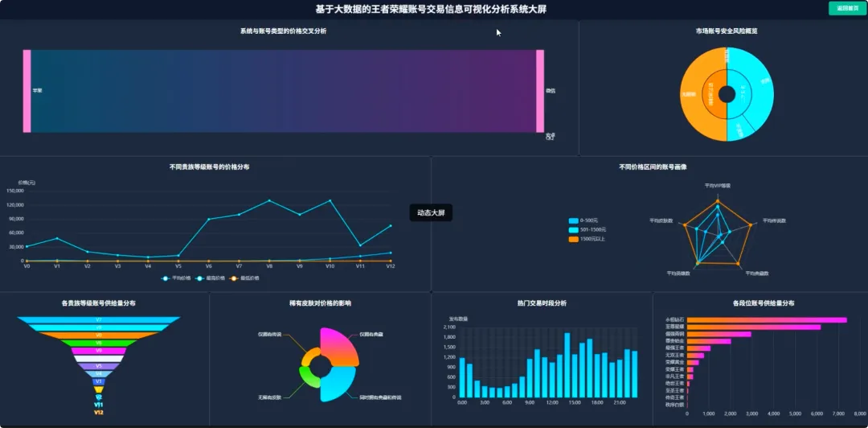
Task: Click the 动态大屏 floating button
Action: pyautogui.click(x=431, y=212)
